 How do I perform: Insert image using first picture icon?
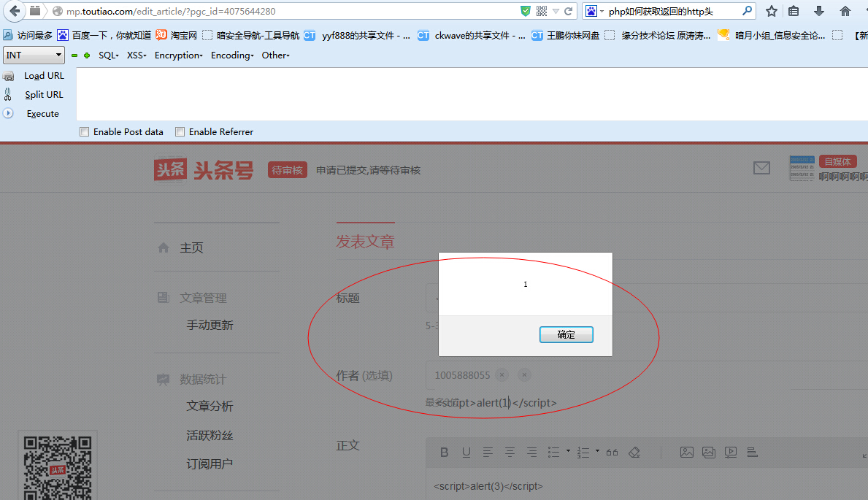(686, 453)
